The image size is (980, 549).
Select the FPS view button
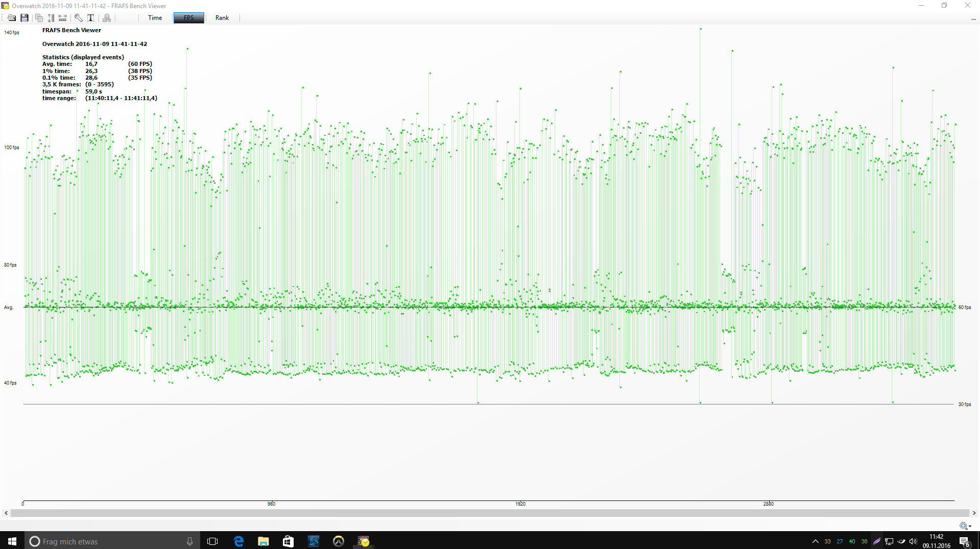[x=189, y=18]
